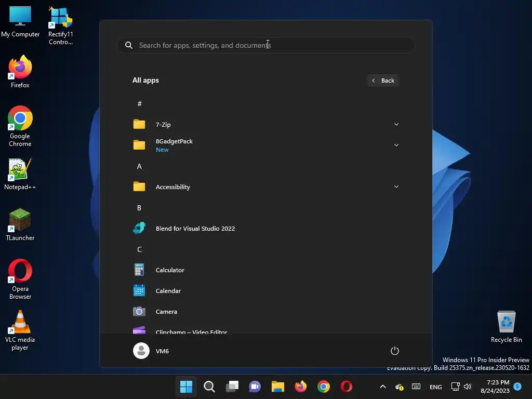
Task: Select the VLC media player desktop shortcut
Action: click(20, 330)
